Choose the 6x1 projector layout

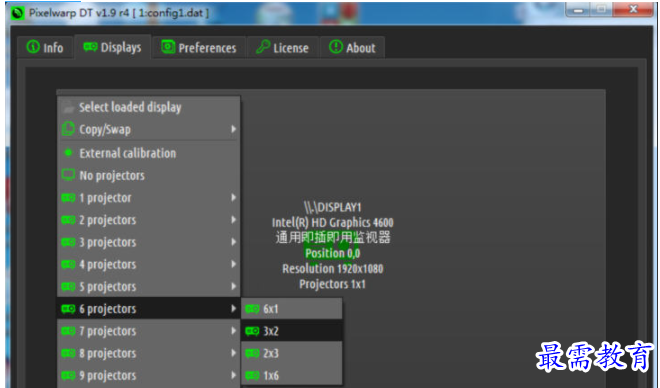pos(292,309)
